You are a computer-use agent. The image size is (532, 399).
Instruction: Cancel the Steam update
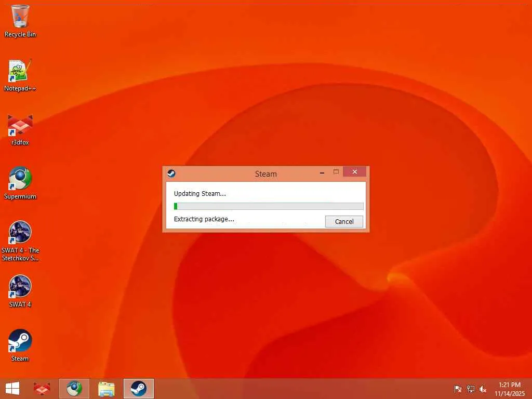[x=344, y=221]
